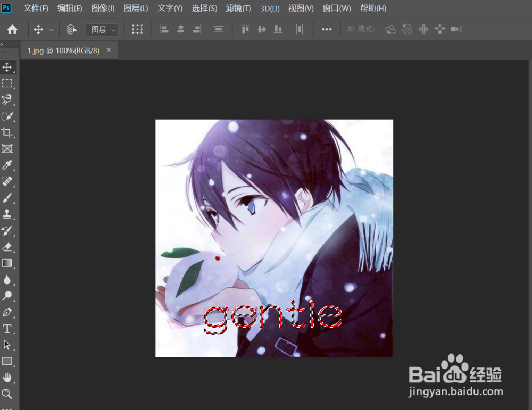
Task: Click the distribute horizontally icon
Action: point(299,29)
